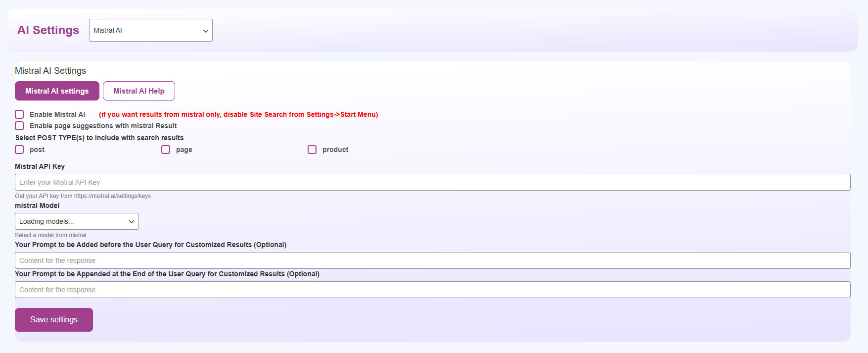The width and height of the screenshot is (868, 353).
Task: Click the 'Select a model from mistral' hint
Action: point(50,235)
